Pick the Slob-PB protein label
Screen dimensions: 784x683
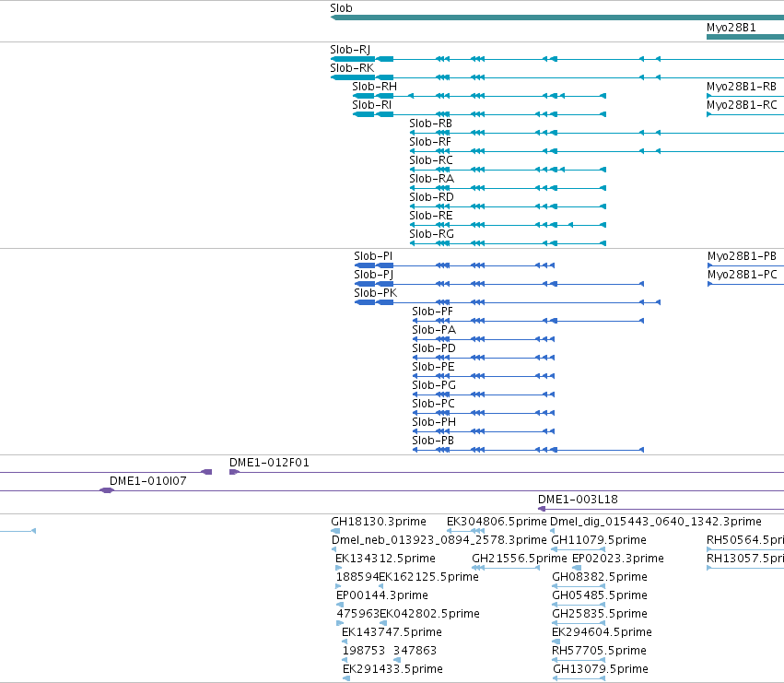tap(433, 442)
